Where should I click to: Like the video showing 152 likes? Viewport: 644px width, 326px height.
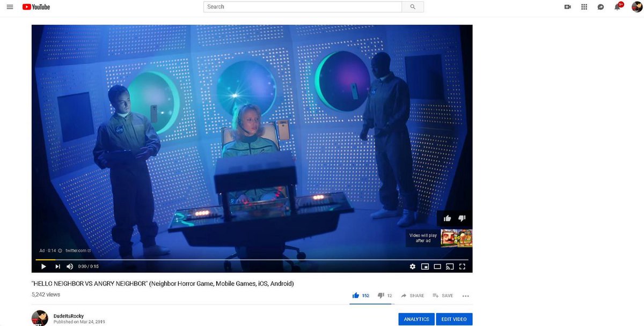(x=361, y=295)
